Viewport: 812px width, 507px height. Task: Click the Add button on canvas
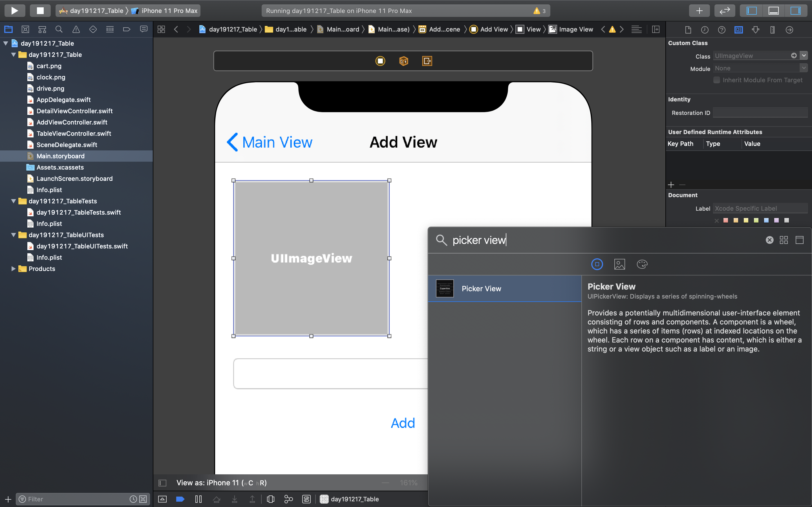403,423
